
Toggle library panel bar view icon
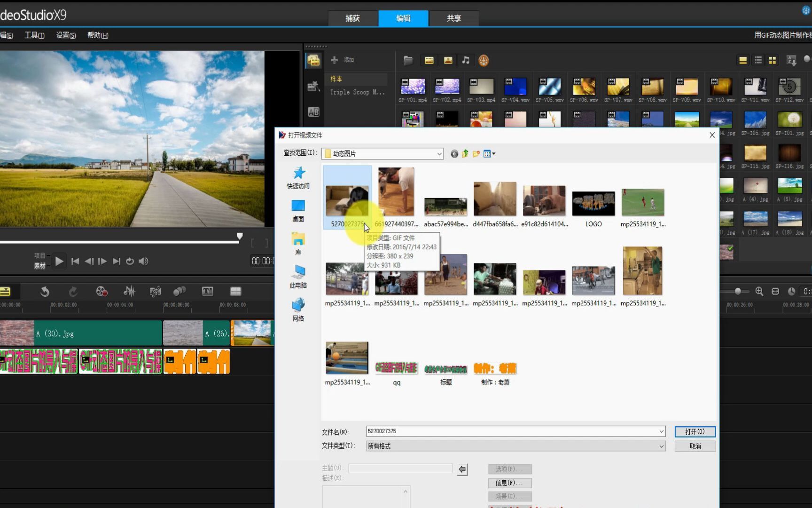(743, 60)
